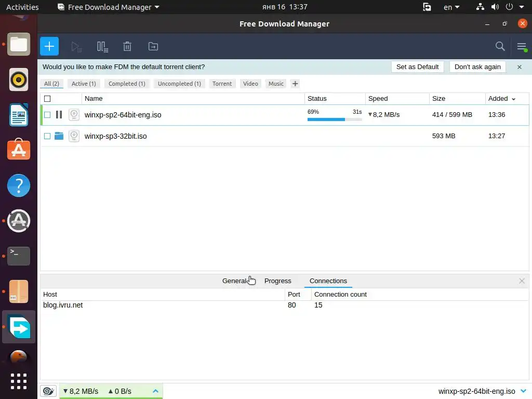Open folder icon for winxp-sp3-32bit.iso
532x399 pixels.
tap(59, 136)
